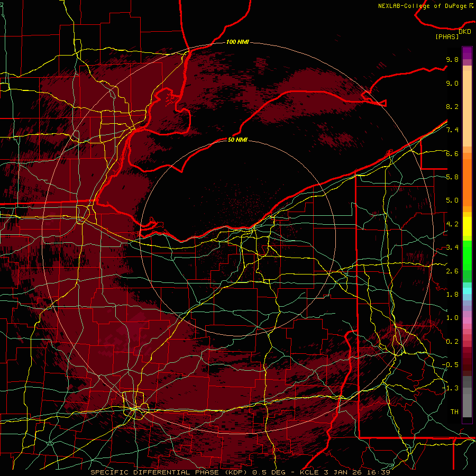Click the DKD label above the color scale
This screenshot has width=476, height=476.
pos(465,32)
